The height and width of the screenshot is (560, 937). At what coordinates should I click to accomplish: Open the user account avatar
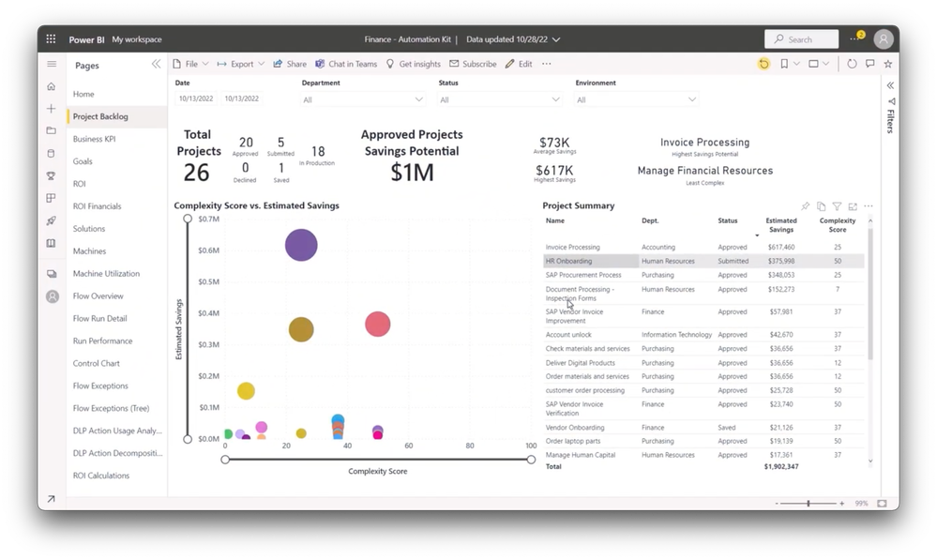(884, 39)
